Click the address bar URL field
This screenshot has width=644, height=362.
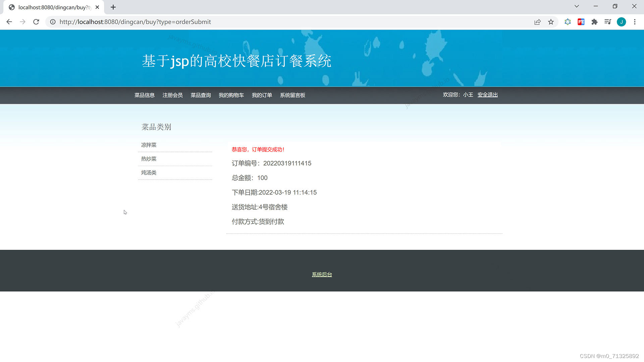(135, 22)
